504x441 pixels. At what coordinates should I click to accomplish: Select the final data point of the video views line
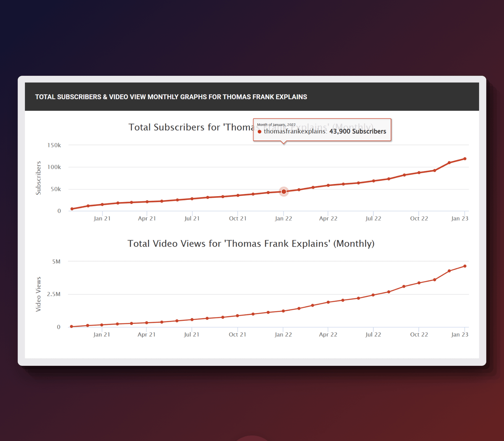tap(465, 266)
